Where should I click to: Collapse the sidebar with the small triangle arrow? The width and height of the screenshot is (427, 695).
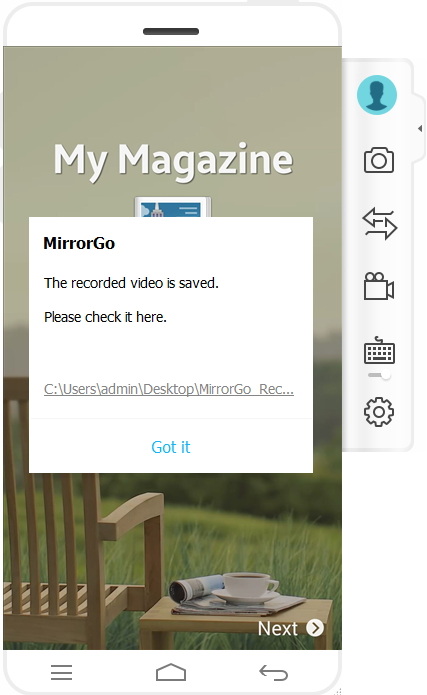420,129
